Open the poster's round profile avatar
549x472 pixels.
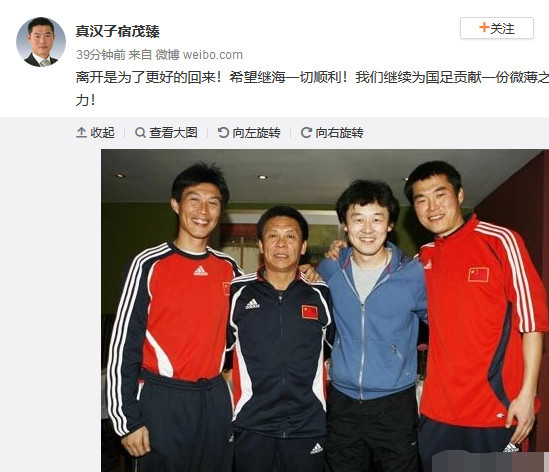(x=41, y=42)
